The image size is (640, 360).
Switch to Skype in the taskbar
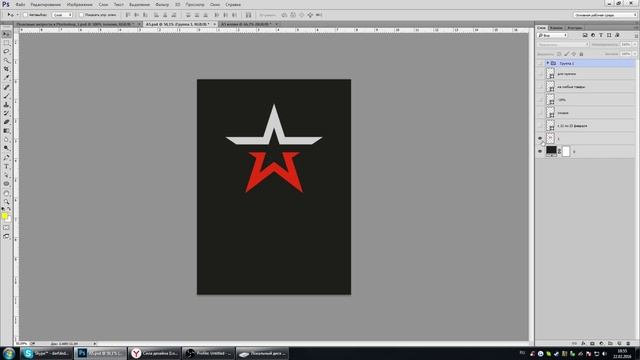pos(46,353)
